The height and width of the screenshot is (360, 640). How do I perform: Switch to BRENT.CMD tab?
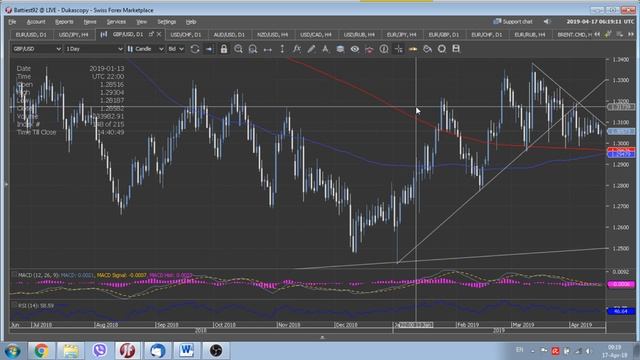pyautogui.click(x=573, y=35)
